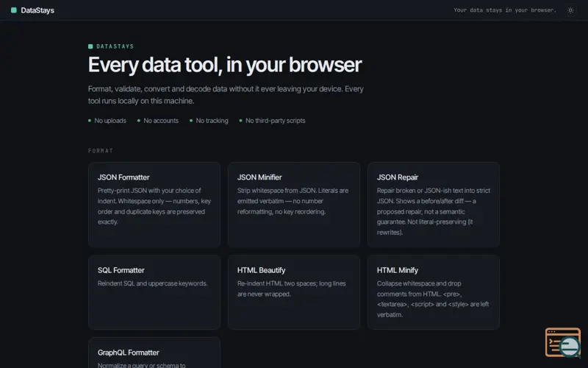
Task: Click the 'Format, validate, convert and decode data' intro paragraph
Action: coord(226,95)
